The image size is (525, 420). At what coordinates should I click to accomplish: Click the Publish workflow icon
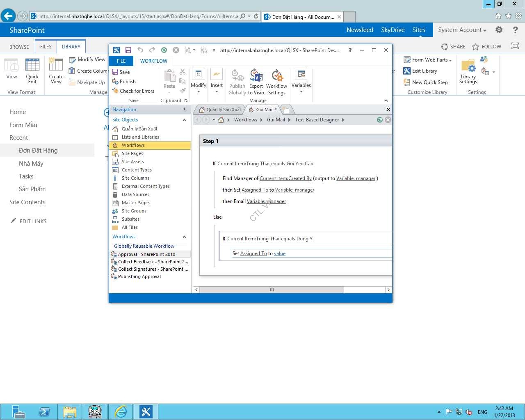116,82
